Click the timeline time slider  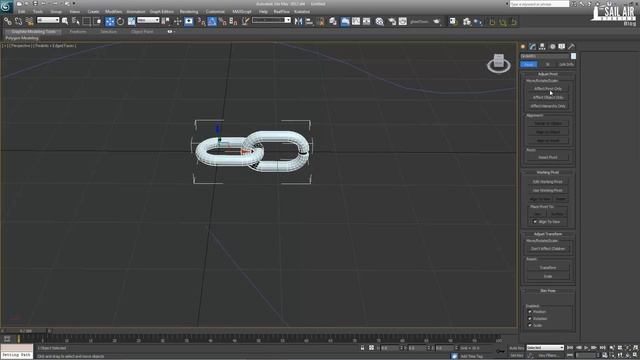[x=26, y=331]
